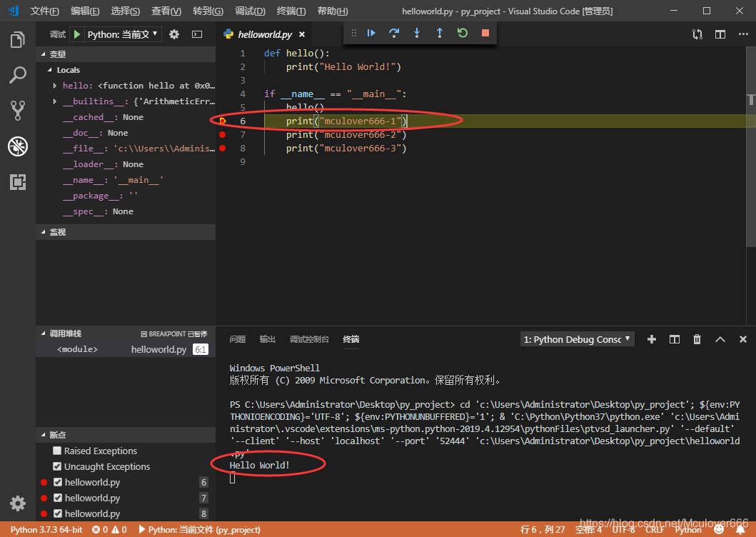Viewport: 756px width, 537px height.
Task: Open the Search panel in the activity bar
Action: click(x=18, y=75)
